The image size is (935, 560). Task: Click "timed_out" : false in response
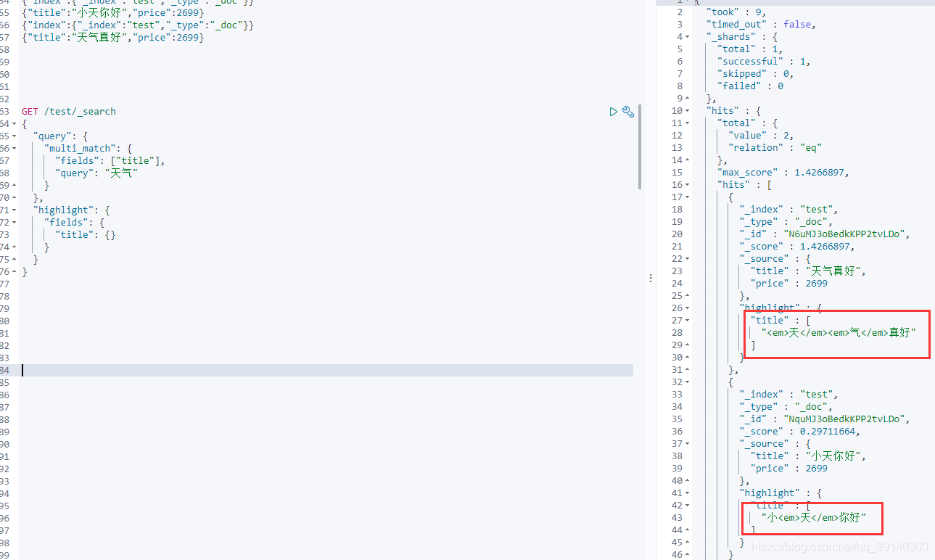coord(761,25)
